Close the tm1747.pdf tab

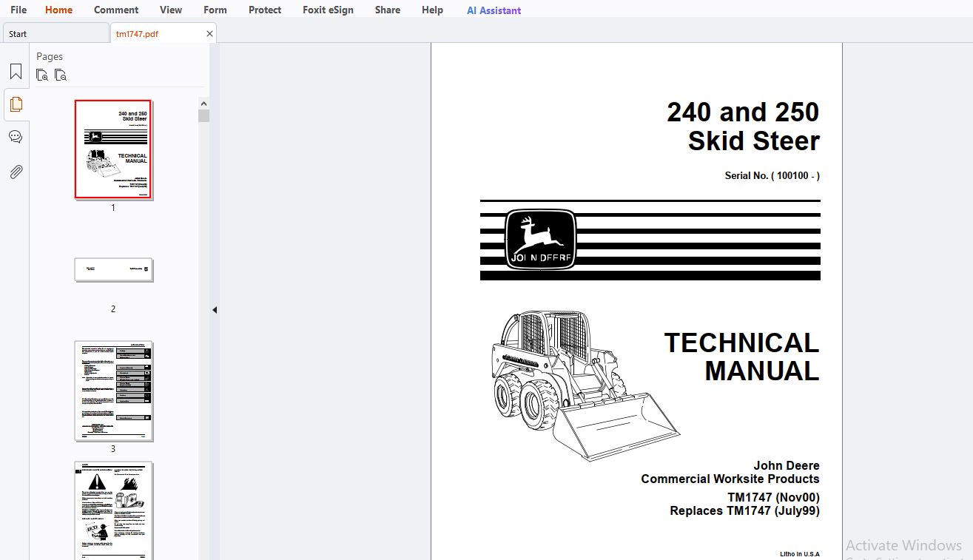[x=209, y=33]
